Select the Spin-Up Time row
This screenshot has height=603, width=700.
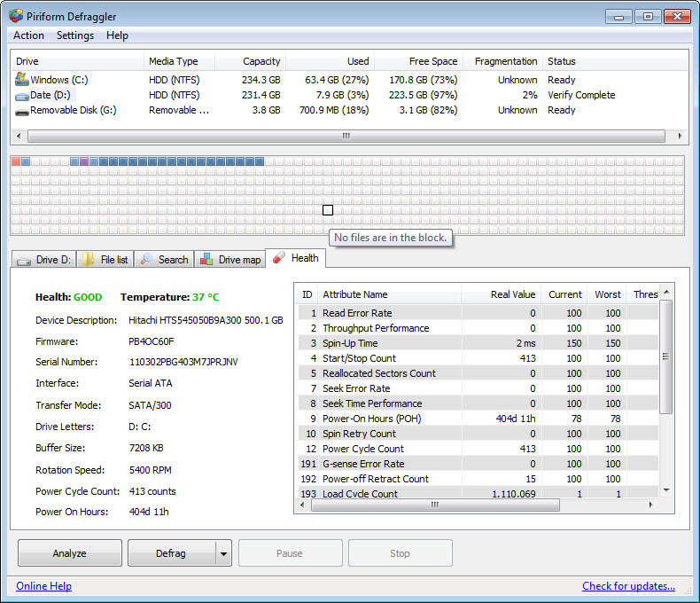[478, 343]
